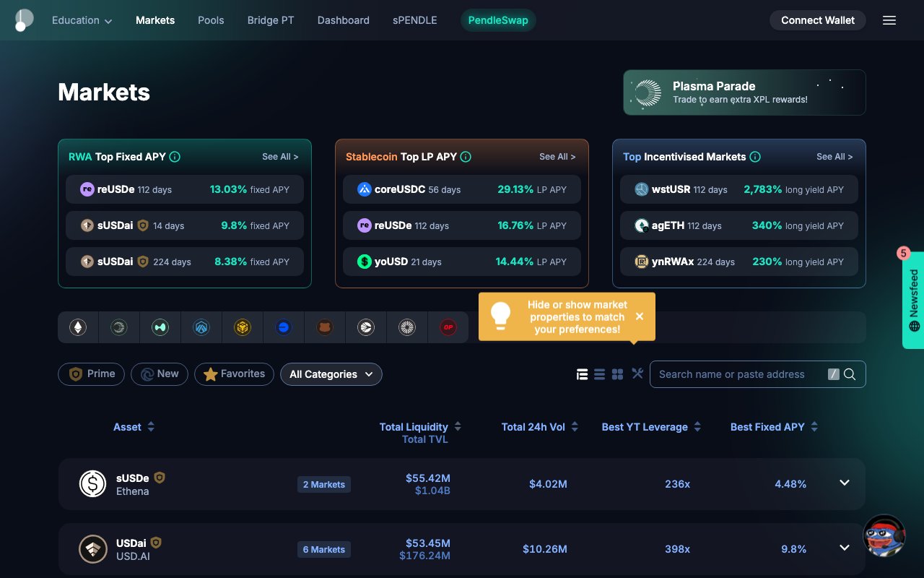Image resolution: width=924 pixels, height=578 pixels.
Task: Open market properties tools icon
Action: (x=637, y=374)
